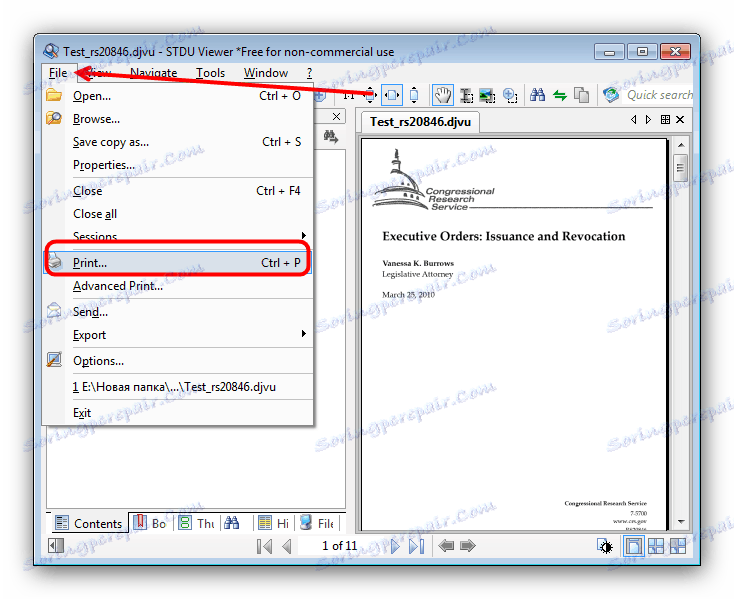Click the navigate forward arrow

point(468,546)
